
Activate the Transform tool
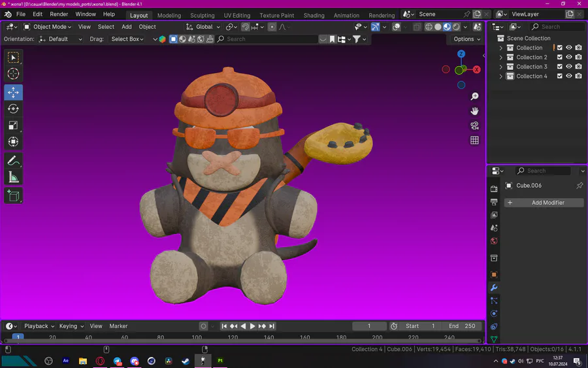[x=13, y=142]
